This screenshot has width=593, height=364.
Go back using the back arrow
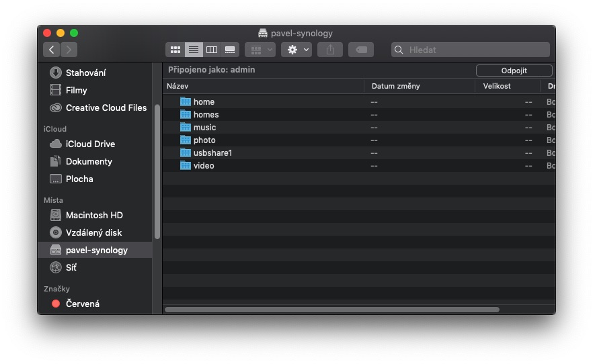tap(52, 50)
